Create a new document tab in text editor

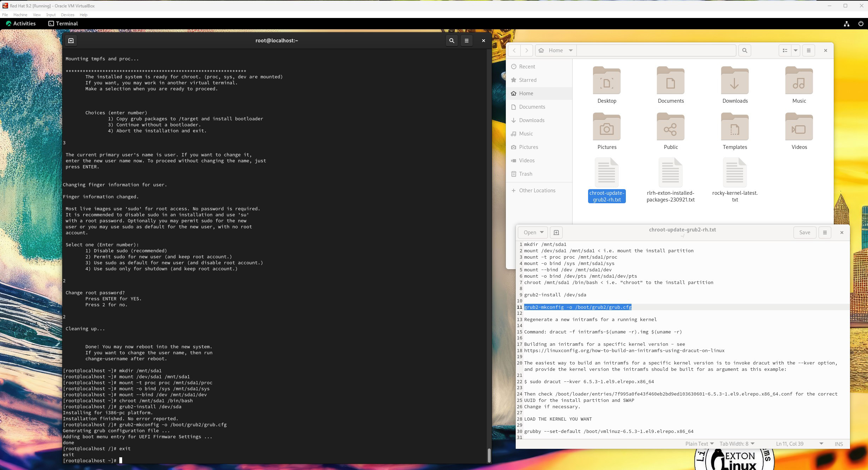pos(556,233)
